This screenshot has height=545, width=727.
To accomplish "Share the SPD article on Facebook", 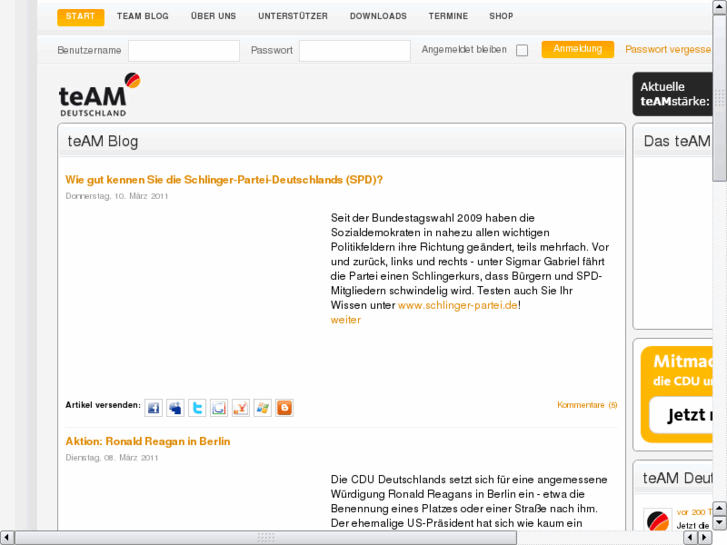I will click(x=153, y=408).
